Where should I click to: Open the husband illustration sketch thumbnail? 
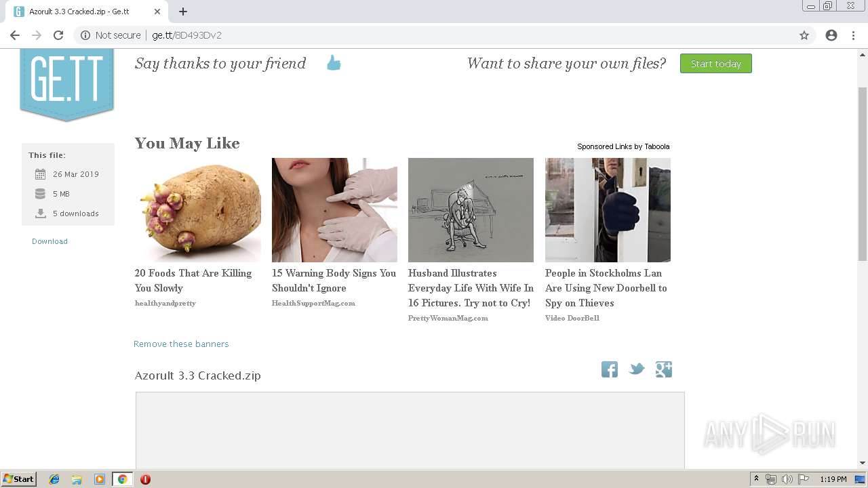[471, 210]
